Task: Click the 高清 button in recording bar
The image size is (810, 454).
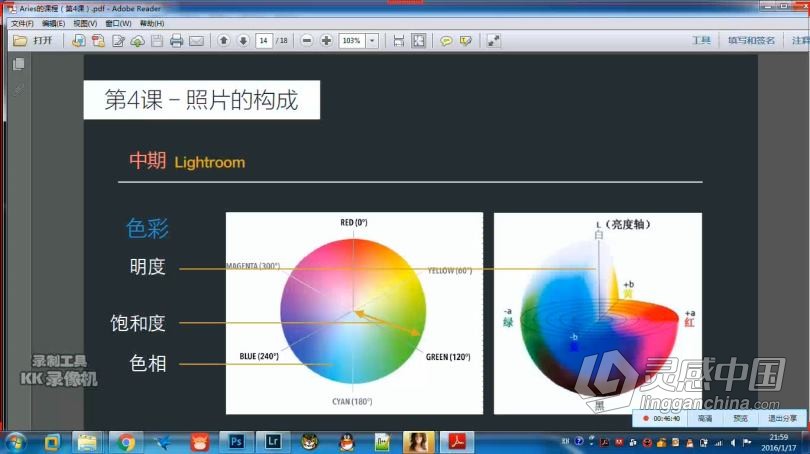Action: [705, 418]
